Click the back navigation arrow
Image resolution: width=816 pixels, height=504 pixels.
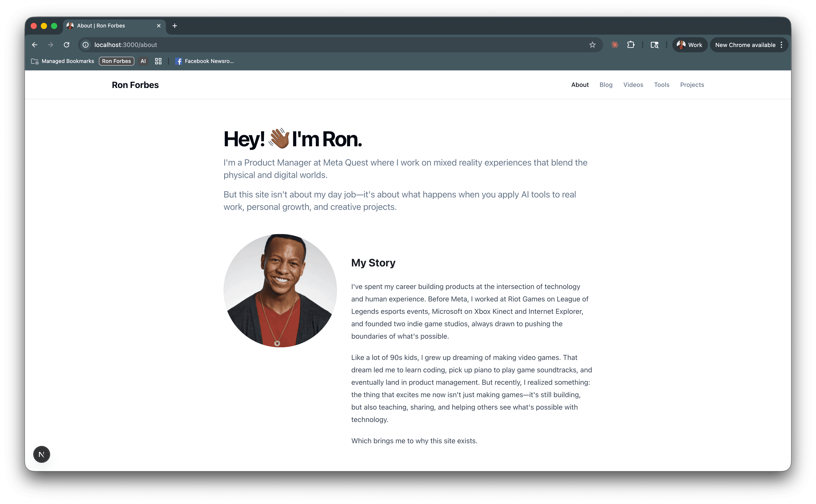tap(35, 44)
